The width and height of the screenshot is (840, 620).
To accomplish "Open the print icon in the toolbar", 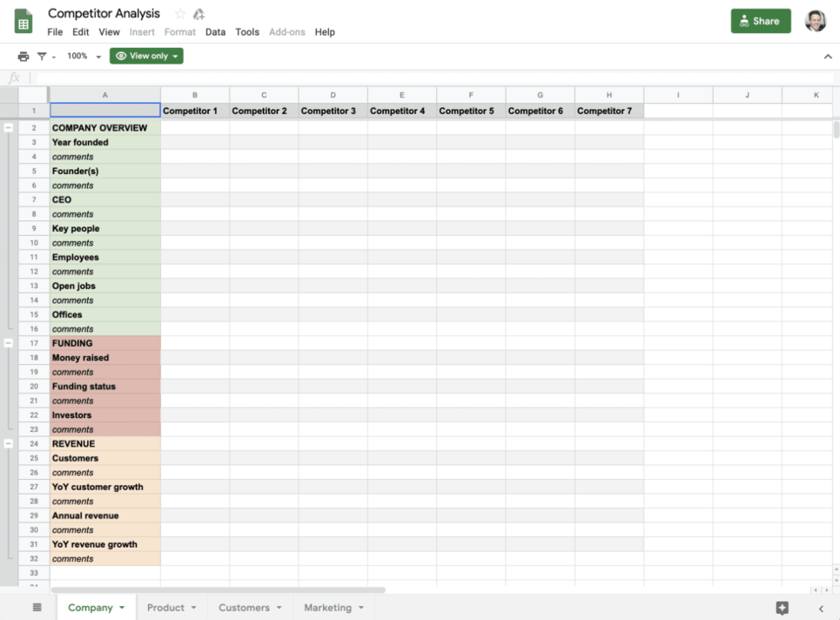I will click(x=24, y=55).
